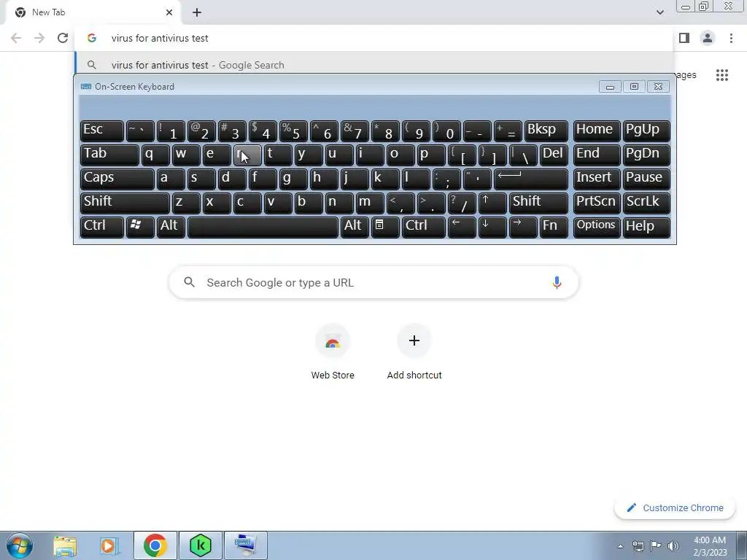Screen dimensions: 747x560
Task: Toggle the left Ctrl key
Action: click(x=102, y=227)
